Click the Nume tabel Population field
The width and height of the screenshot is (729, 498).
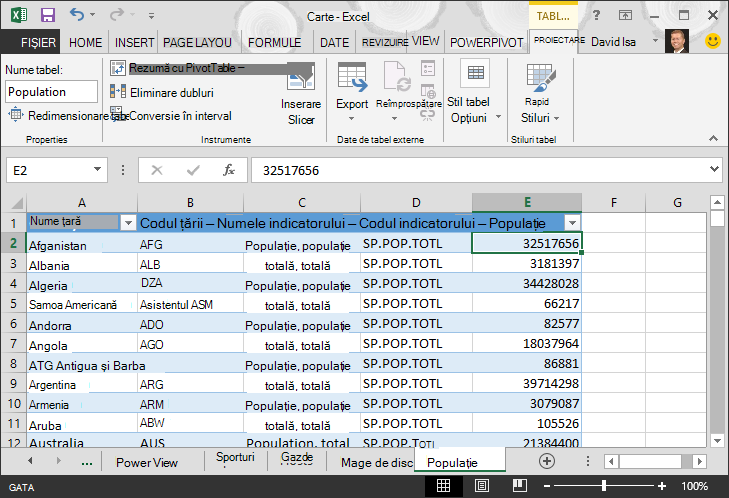(x=52, y=92)
